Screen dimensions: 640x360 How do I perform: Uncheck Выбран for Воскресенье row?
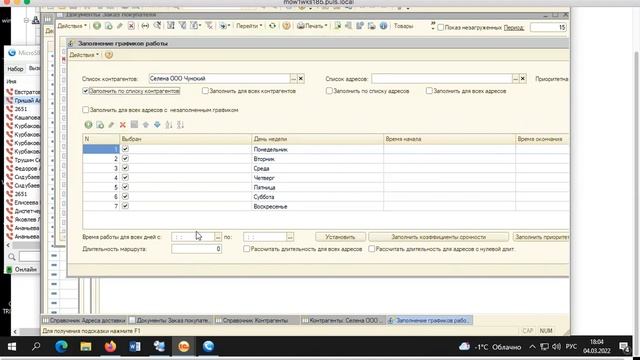(125, 206)
